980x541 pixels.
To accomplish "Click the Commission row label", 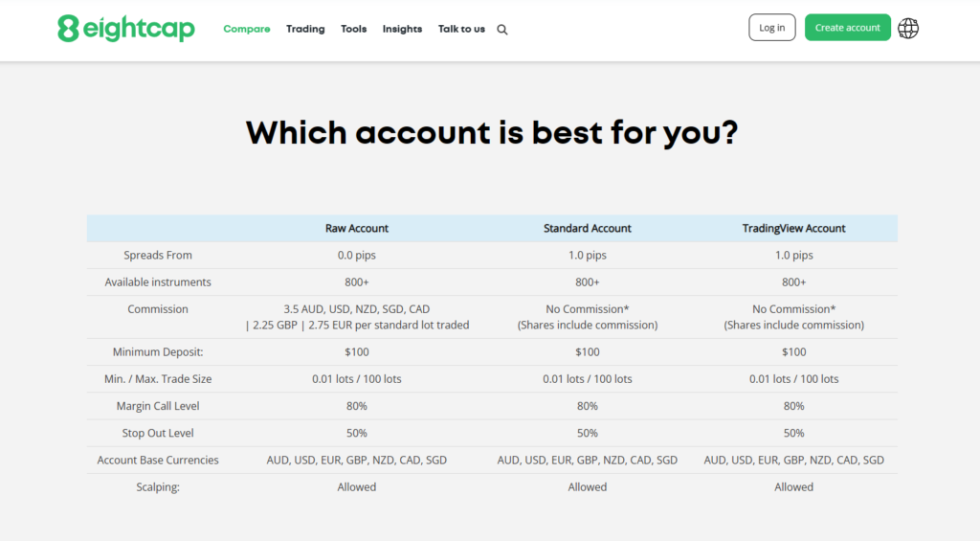I will point(158,309).
